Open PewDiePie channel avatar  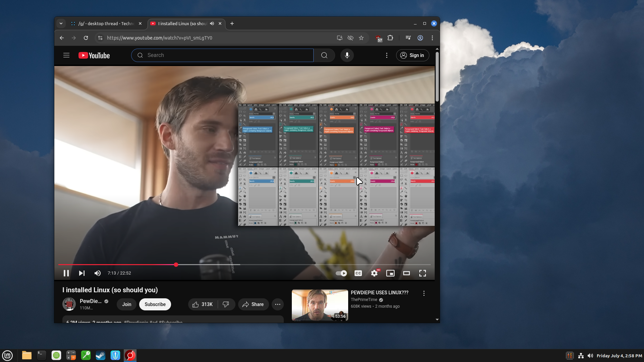coord(69,304)
